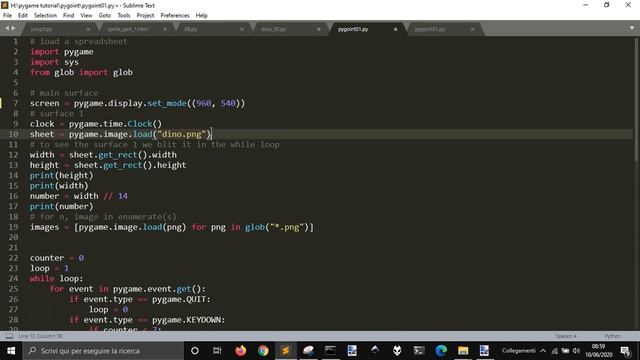640x360 pixels.
Task: Open Microsoft Edge from the taskbar
Action: pyautogui.click(x=441, y=351)
